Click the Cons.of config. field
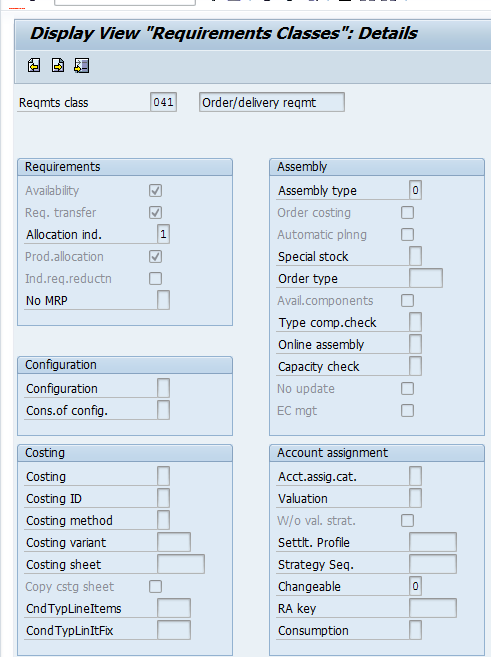The height and width of the screenshot is (657, 491). [x=163, y=410]
